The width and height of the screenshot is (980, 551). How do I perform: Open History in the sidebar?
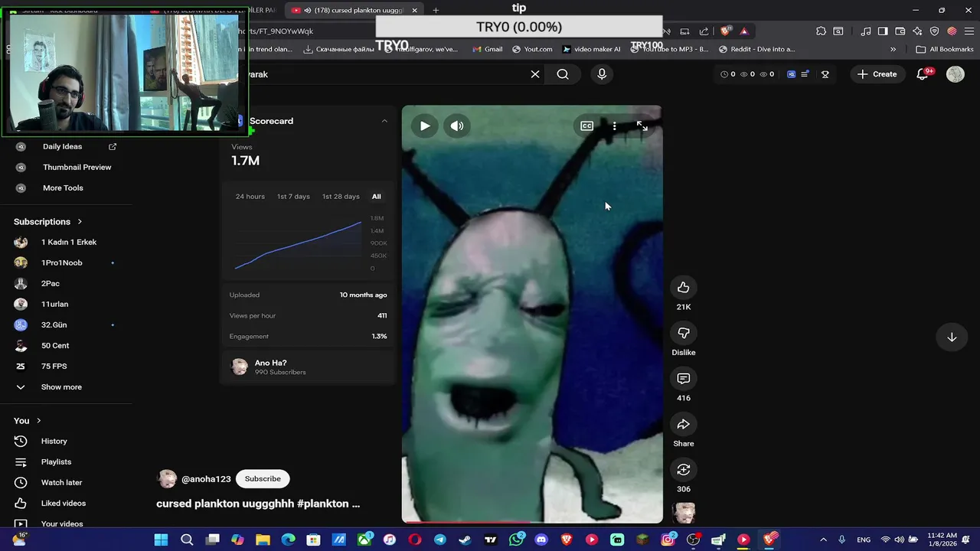66,441
